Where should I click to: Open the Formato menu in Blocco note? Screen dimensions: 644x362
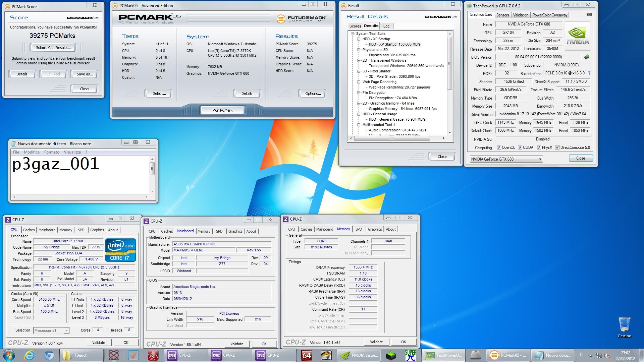(52, 152)
